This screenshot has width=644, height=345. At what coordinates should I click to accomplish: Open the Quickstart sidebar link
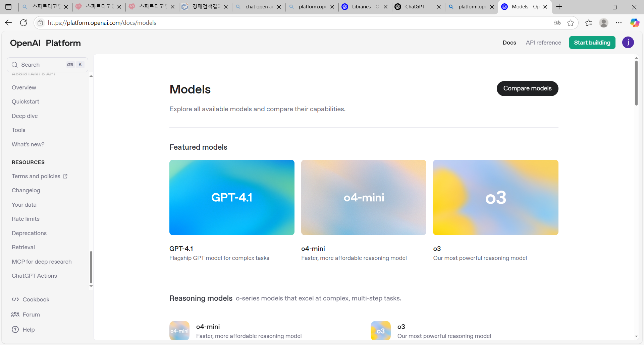25,101
